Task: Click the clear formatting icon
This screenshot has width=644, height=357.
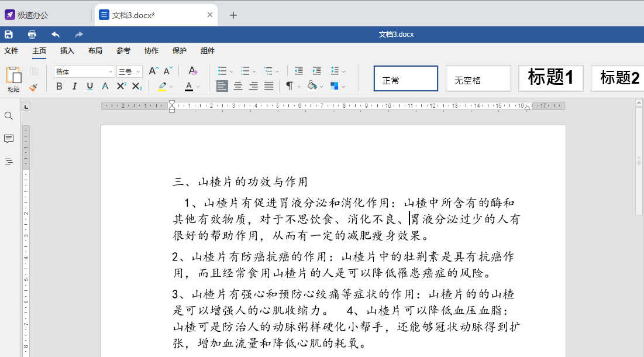Action: tap(192, 71)
